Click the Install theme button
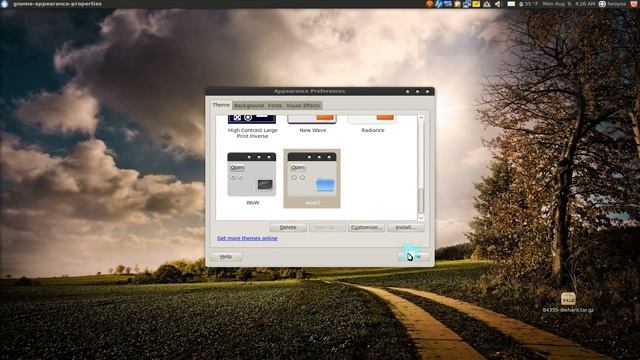 click(406, 227)
